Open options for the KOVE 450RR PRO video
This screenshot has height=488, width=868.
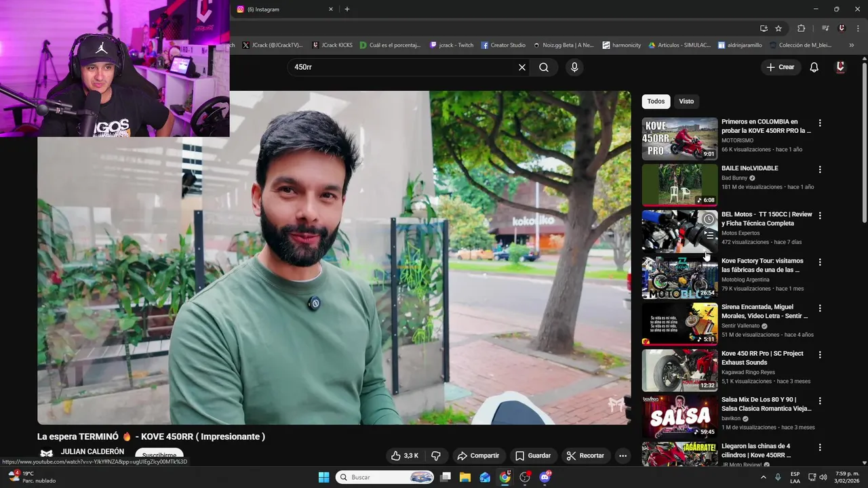[x=820, y=123]
